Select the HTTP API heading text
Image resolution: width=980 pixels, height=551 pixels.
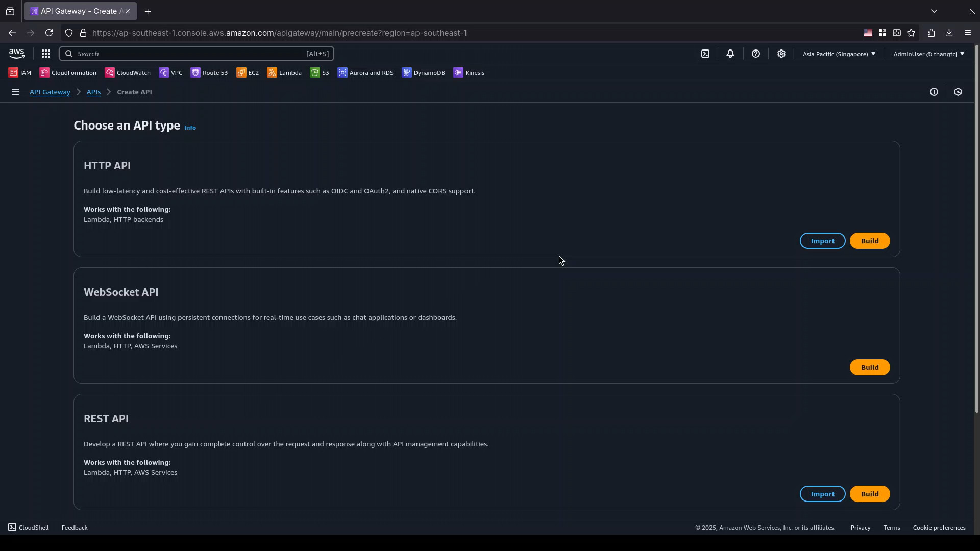pyautogui.click(x=107, y=166)
